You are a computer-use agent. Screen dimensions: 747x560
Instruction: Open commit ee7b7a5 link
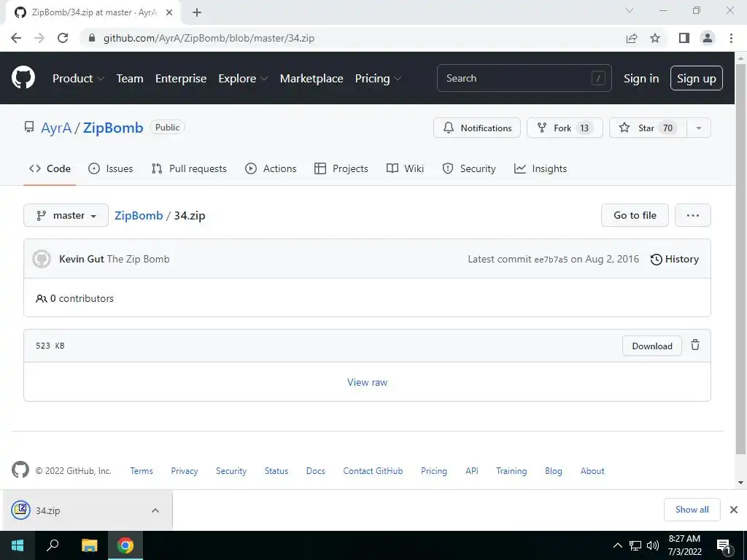coord(551,260)
